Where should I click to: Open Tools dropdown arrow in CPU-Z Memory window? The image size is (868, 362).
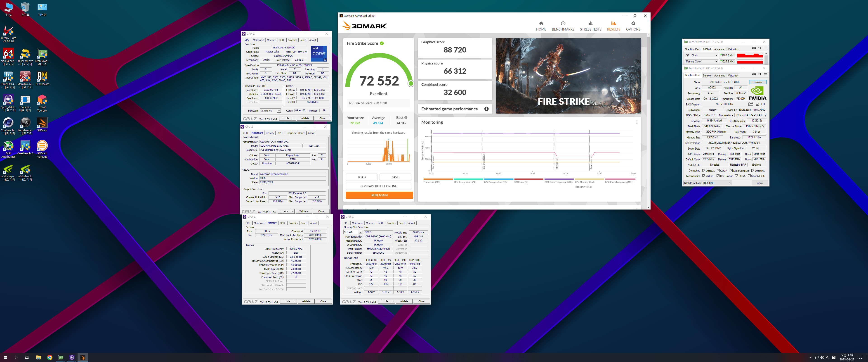(x=295, y=301)
